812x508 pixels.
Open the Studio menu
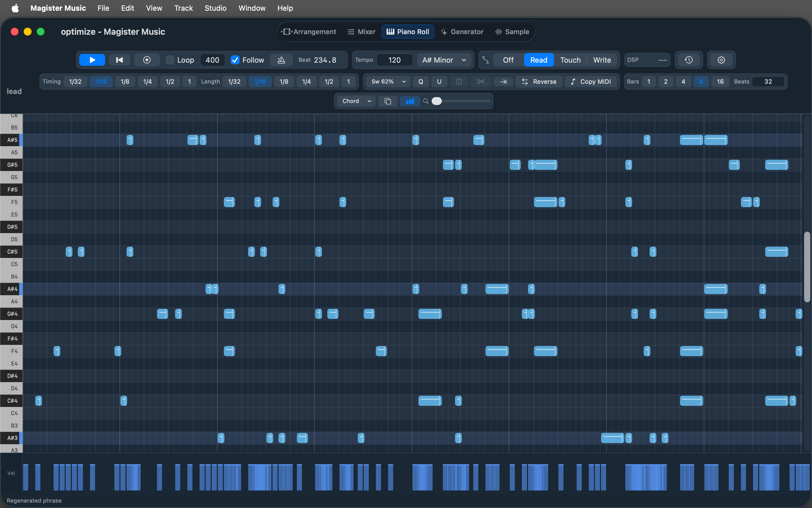point(215,8)
